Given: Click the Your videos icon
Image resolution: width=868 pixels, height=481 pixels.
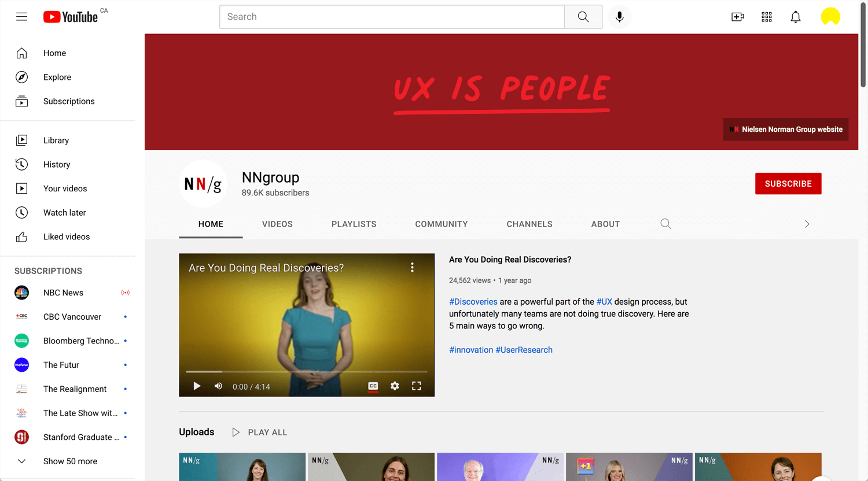Looking at the screenshot, I should [x=21, y=188].
